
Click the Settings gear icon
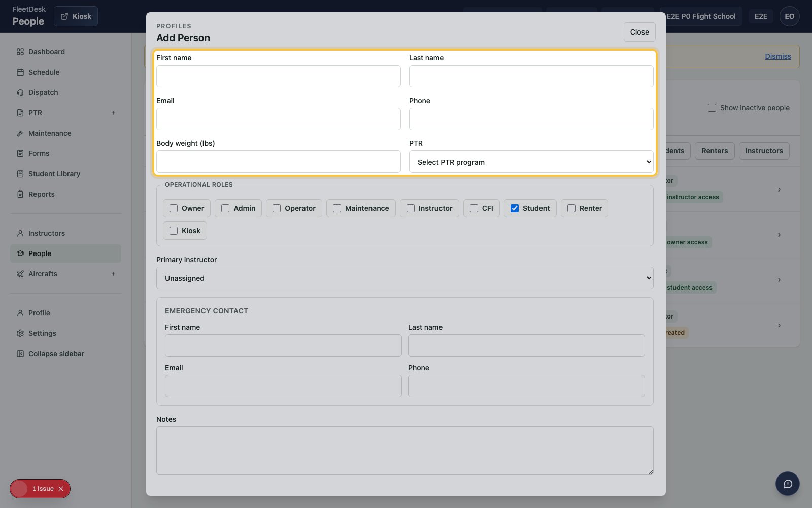pos(20,333)
